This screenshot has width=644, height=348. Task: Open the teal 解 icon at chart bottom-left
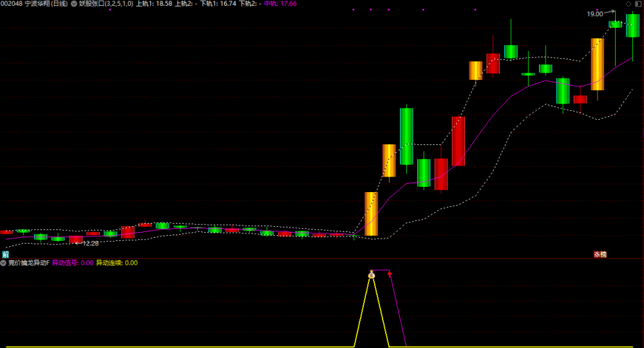click(x=5, y=255)
